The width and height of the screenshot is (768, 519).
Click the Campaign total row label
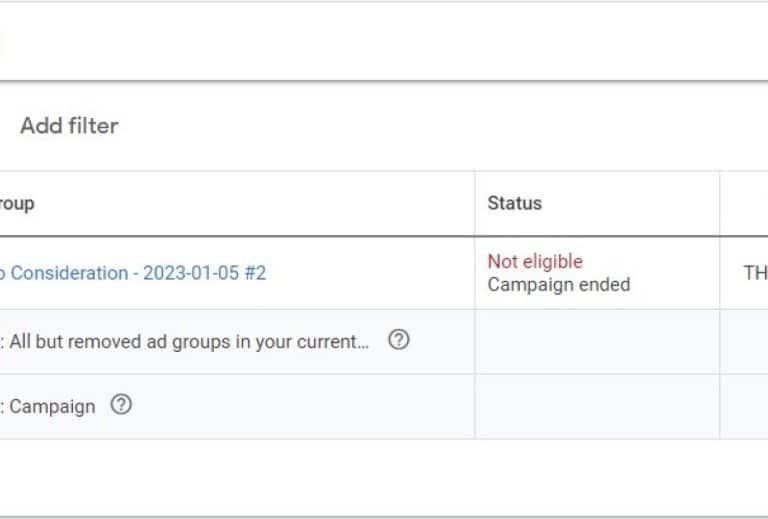click(x=52, y=406)
